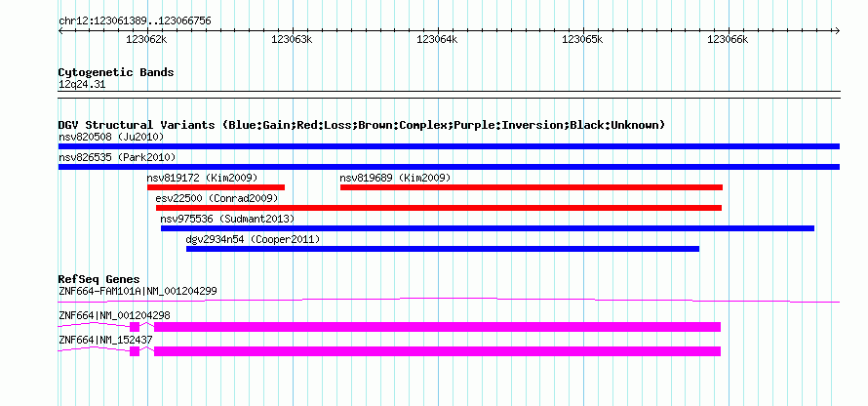Click the dgv2934n54 (Cooper2011) blue variant bar
Screen dimensions: 868x406
click(443, 249)
